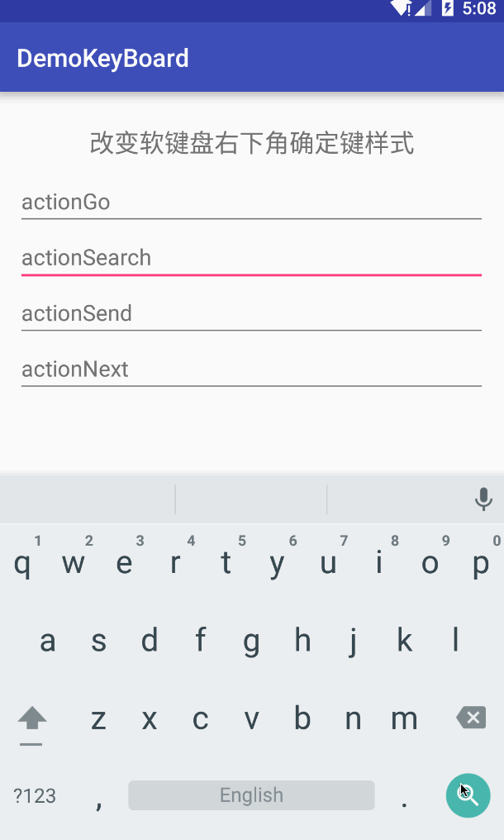This screenshot has height=840, width=504.
Task: Check the battery status icon
Action: click(448, 9)
